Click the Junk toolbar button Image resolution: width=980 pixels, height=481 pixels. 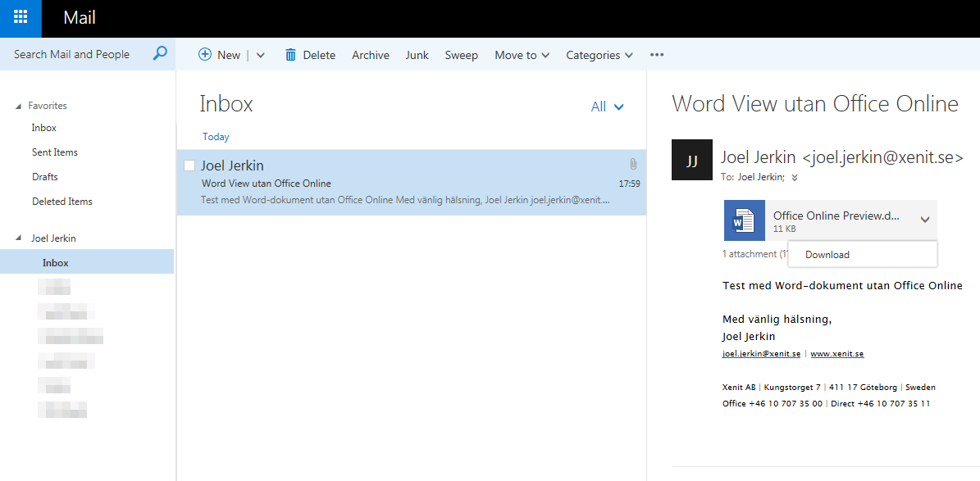pyautogui.click(x=417, y=55)
